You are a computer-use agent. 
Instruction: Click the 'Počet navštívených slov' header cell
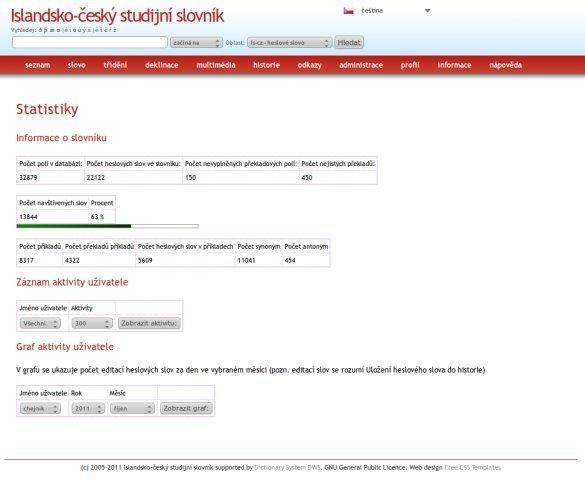53,203
